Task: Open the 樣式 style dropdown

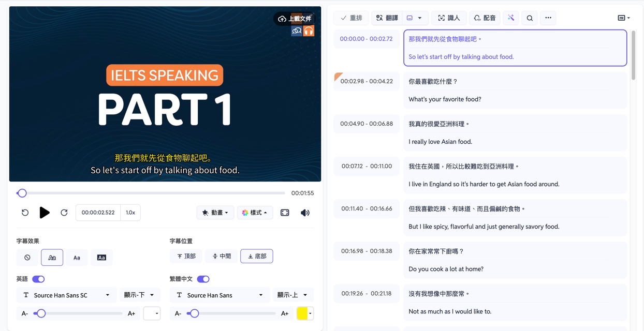Action: (255, 213)
